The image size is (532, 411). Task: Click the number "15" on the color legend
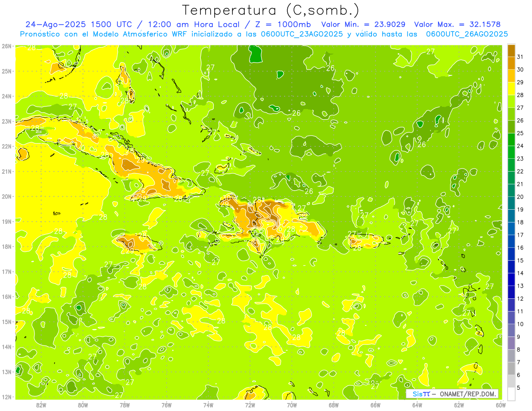(520, 260)
